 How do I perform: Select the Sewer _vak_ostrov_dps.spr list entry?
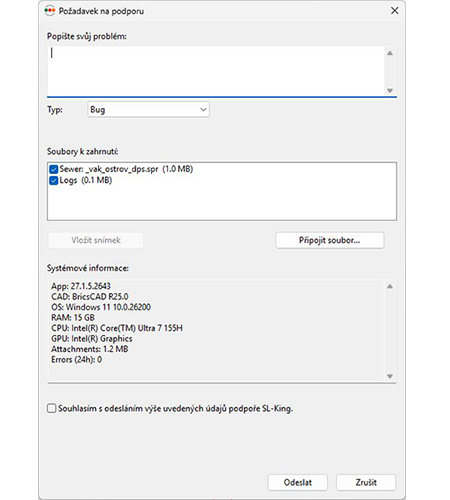[126, 169]
